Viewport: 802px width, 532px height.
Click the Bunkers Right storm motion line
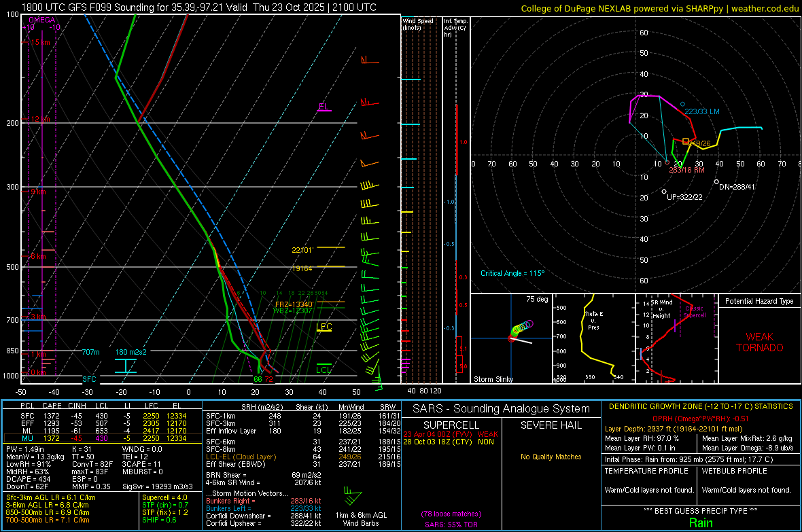point(264,501)
